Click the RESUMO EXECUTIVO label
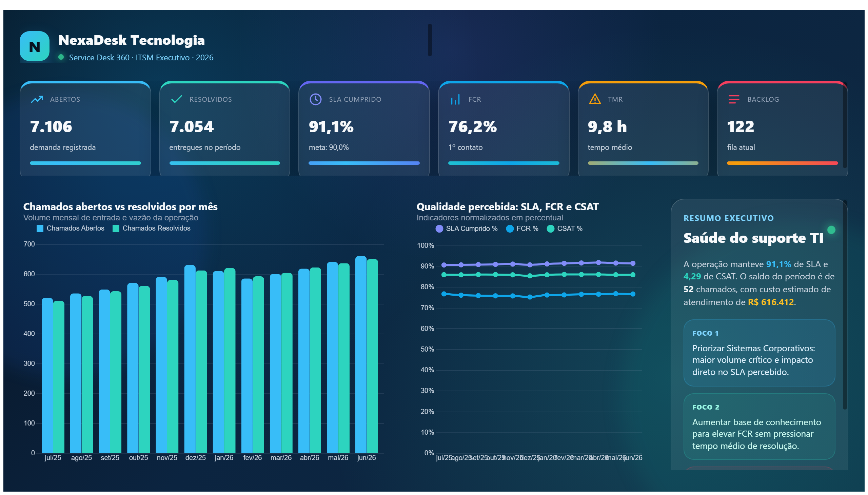Screen dimensions: 868x495 (x=729, y=218)
